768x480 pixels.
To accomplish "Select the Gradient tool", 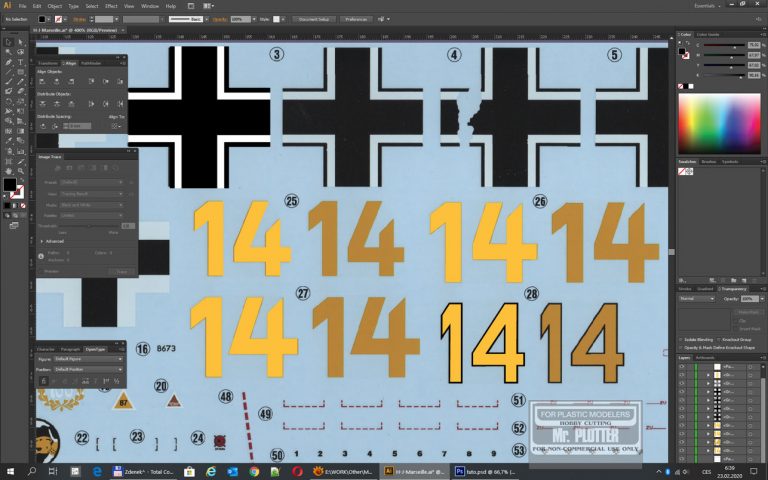I will 21,131.
